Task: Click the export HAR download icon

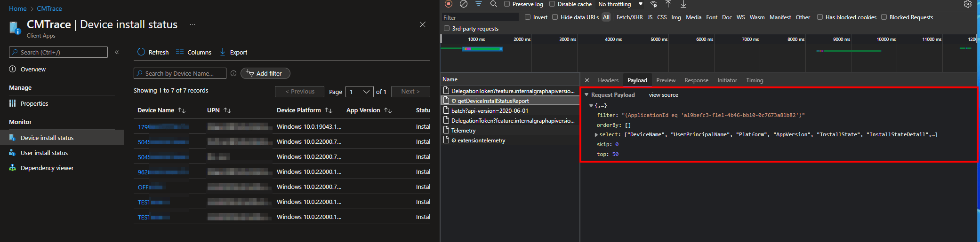Action: pos(683,4)
